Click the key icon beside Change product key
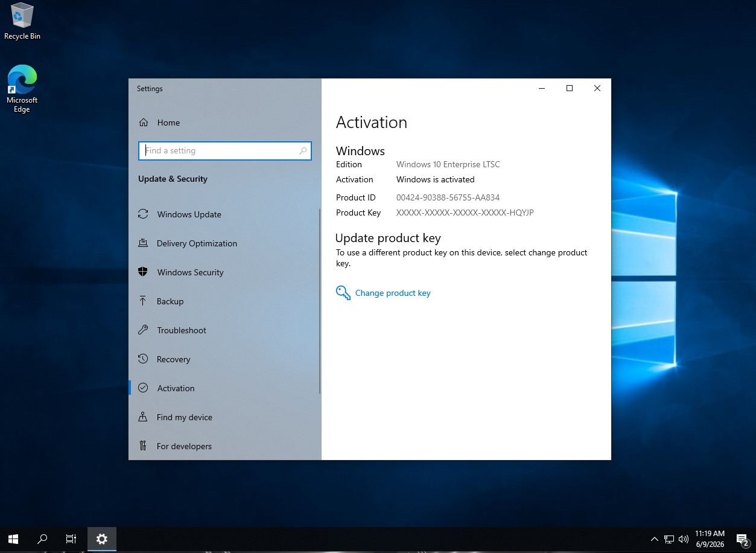This screenshot has height=553, width=756. point(343,293)
